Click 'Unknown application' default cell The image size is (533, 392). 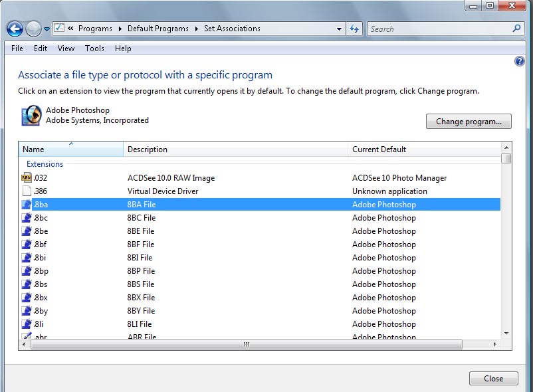coord(389,191)
